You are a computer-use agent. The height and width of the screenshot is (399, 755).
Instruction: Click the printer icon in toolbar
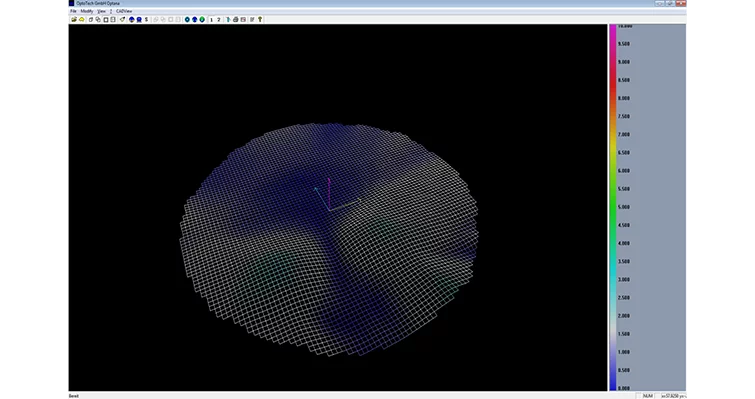coord(235,20)
